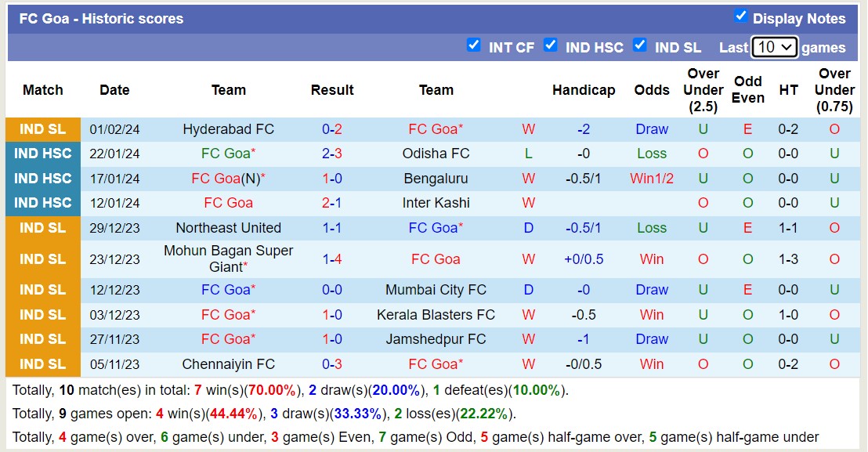
Task: Uncheck the IND SL filter checkbox
Action: (641, 46)
